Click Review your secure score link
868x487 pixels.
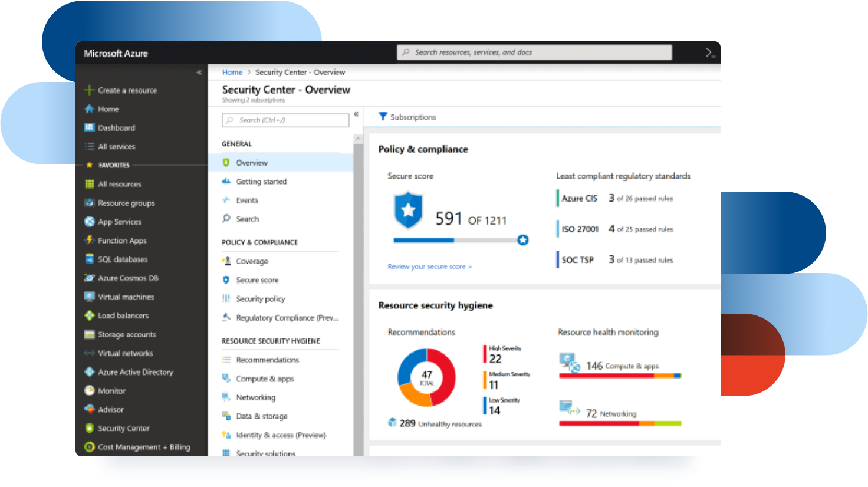[429, 266]
